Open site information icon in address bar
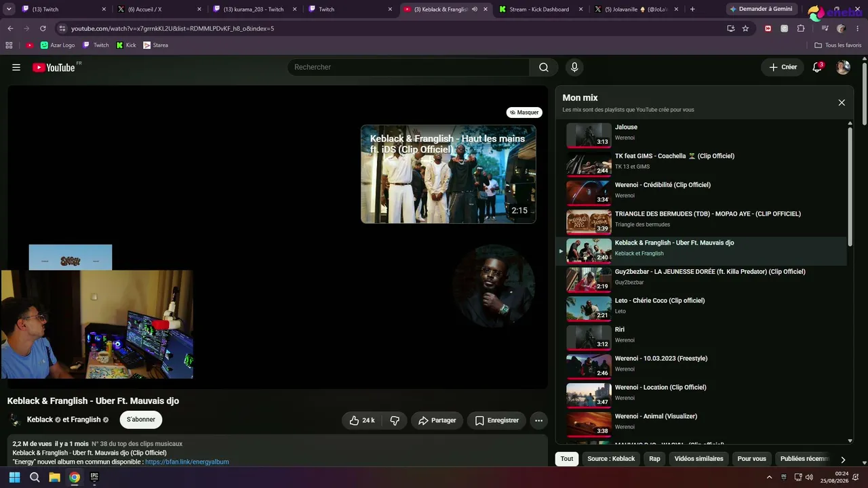 tap(62, 28)
